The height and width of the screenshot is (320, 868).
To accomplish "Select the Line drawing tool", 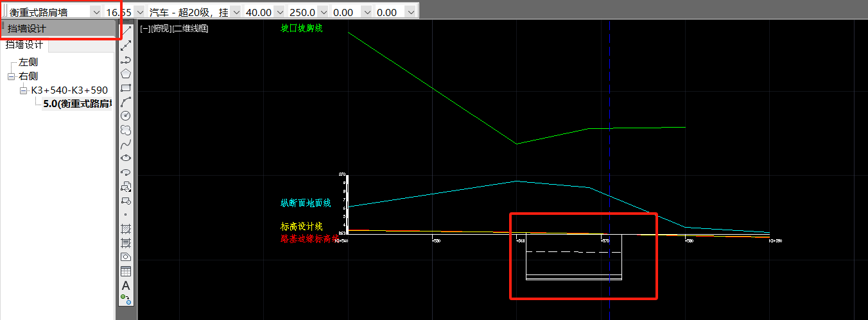I will click(126, 31).
